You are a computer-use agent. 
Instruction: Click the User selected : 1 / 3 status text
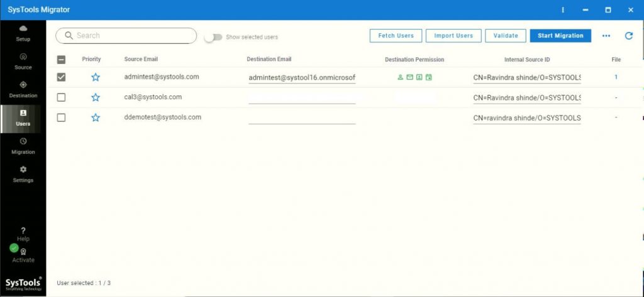click(84, 283)
